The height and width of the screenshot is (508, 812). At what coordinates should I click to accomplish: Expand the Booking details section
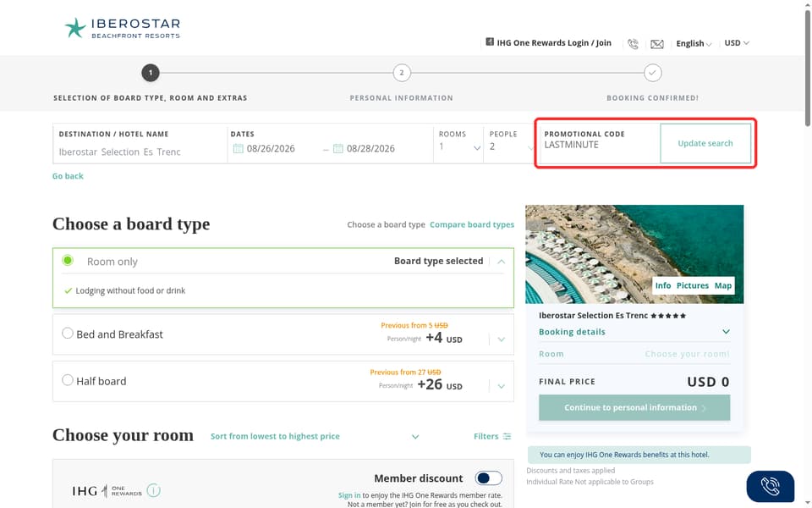(x=634, y=332)
